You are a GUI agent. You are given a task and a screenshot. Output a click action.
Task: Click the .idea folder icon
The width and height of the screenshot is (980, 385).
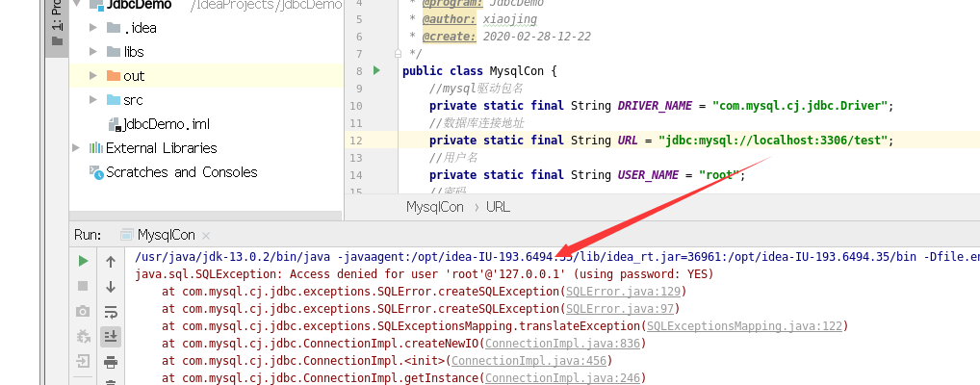[114, 28]
